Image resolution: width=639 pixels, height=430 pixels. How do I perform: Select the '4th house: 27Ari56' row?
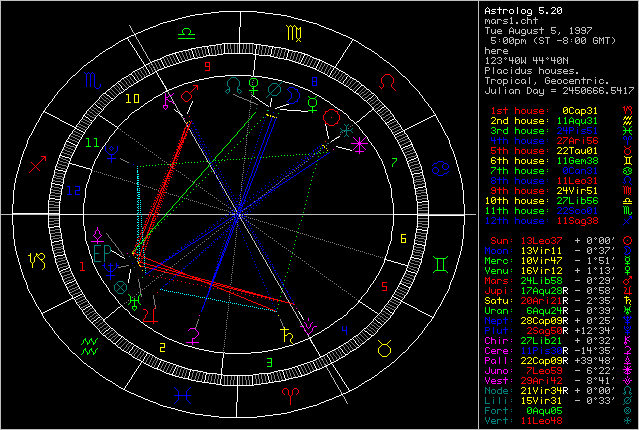pyautogui.click(x=562, y=141)
